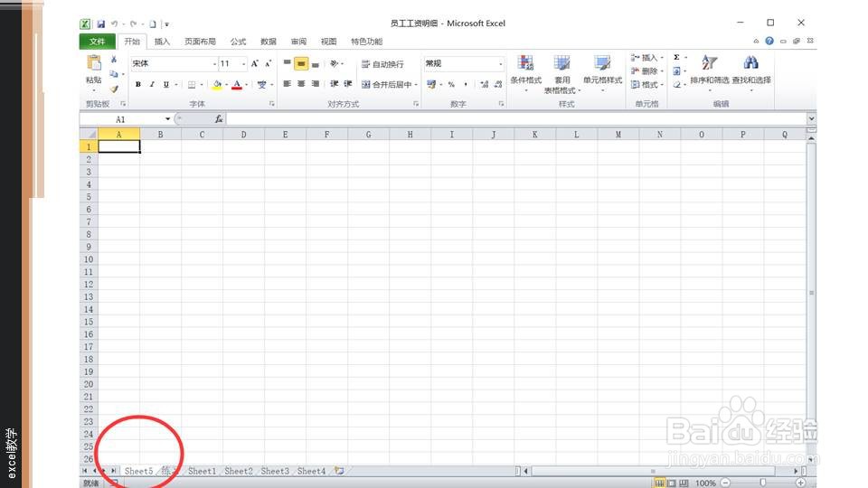Image resolution: width=868 pixels, height=488 pixels.
Task: Open the font size dropdown showing 11
Action: [243, 64]
